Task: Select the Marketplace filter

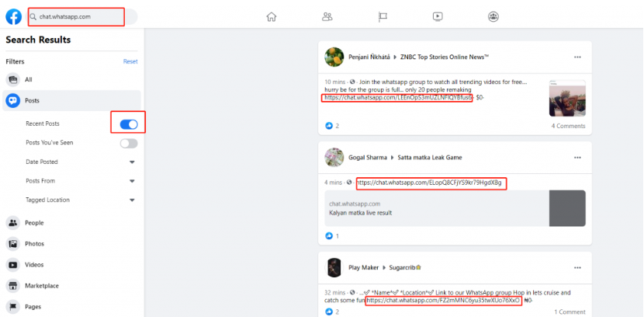Action: tap(72, 286)
